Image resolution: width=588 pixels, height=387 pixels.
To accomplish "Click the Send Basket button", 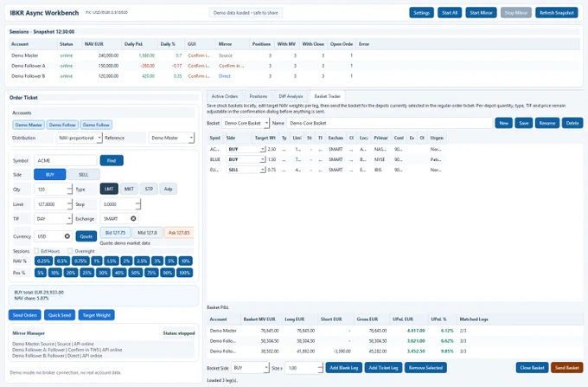I will coord(567,368).
